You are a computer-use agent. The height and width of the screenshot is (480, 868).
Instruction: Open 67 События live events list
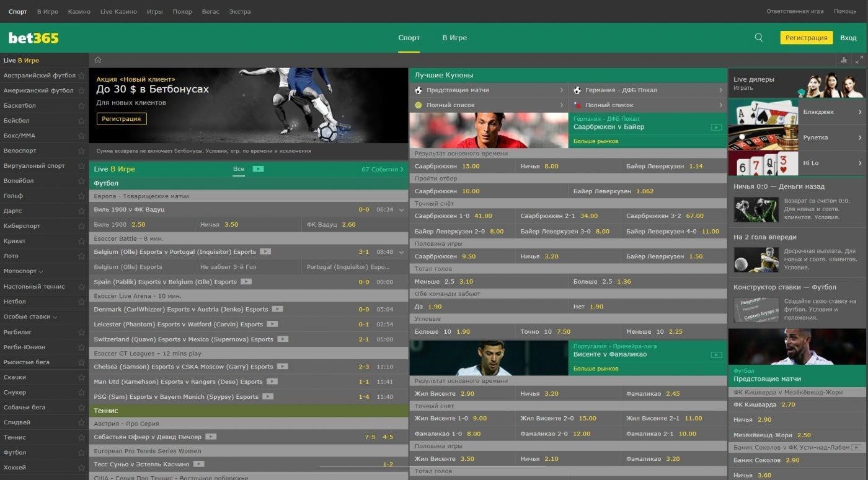[x=382, y=169]
